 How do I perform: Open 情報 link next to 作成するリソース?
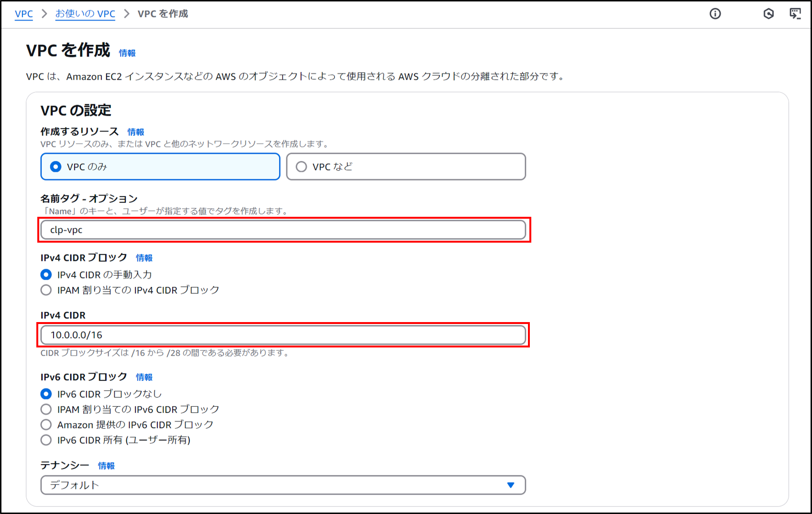click(136, 132)
